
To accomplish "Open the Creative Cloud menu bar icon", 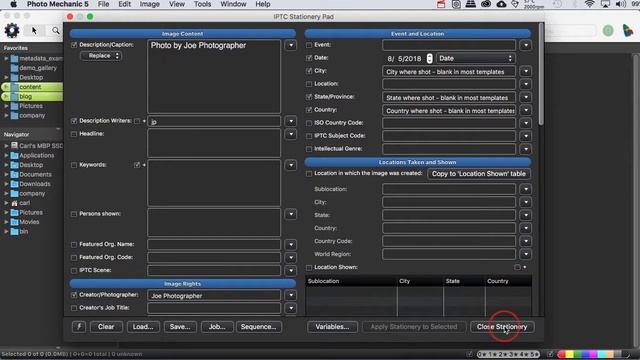I will 486,4.
